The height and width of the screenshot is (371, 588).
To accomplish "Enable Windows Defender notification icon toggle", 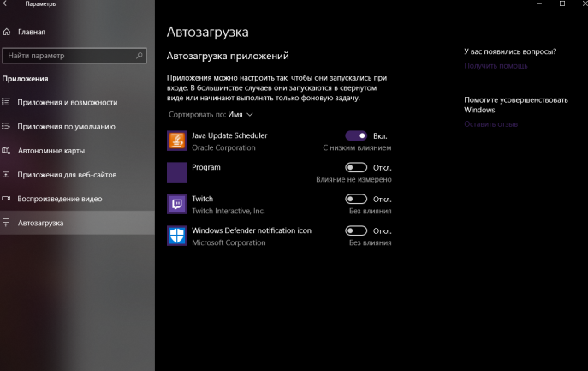I will [x=356, y=230].
